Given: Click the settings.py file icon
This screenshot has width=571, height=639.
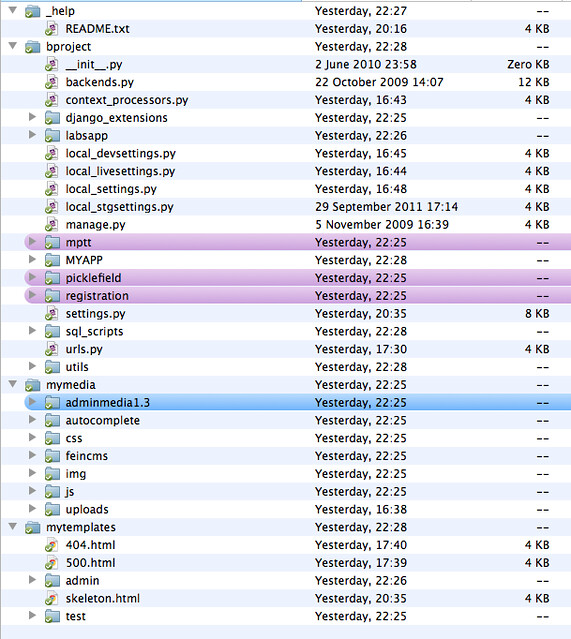Looking at the screenshot, I should [52, 313].
